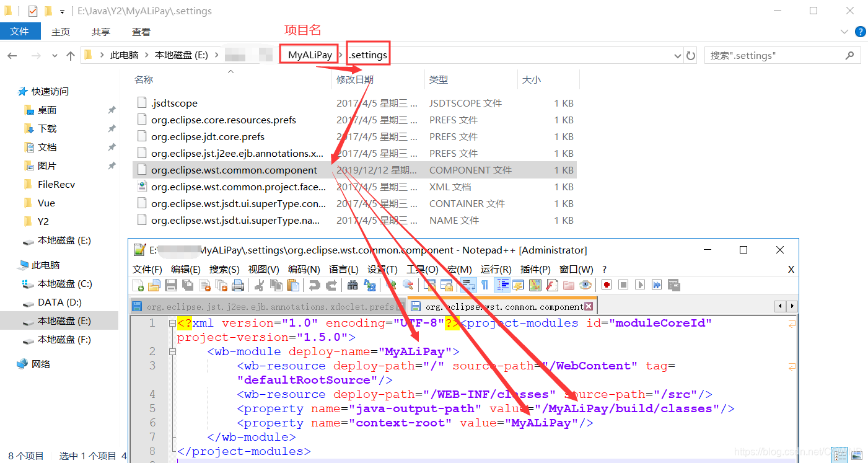Switch Explorer to the details view
The image size is (868, 463).
[840, 456]
